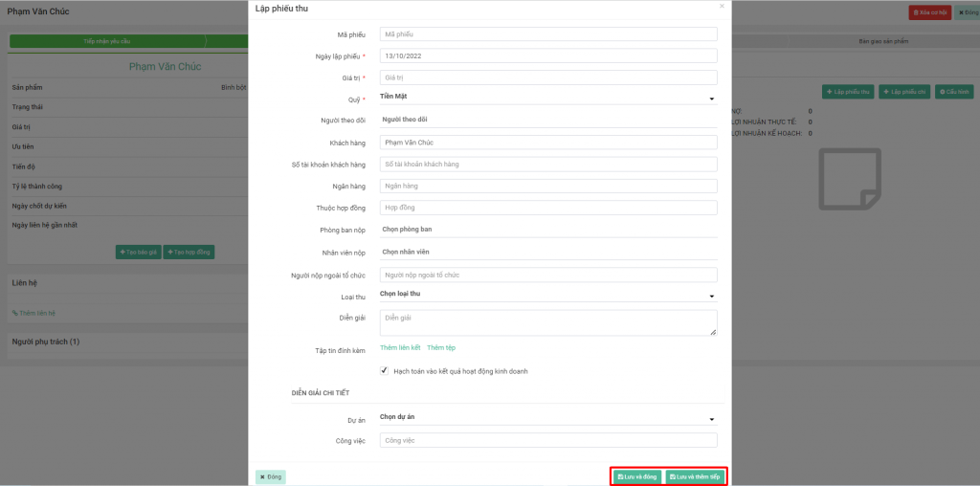
Task: Close the Lập phiếu thu dialog with the X icon
Action: 722,6
